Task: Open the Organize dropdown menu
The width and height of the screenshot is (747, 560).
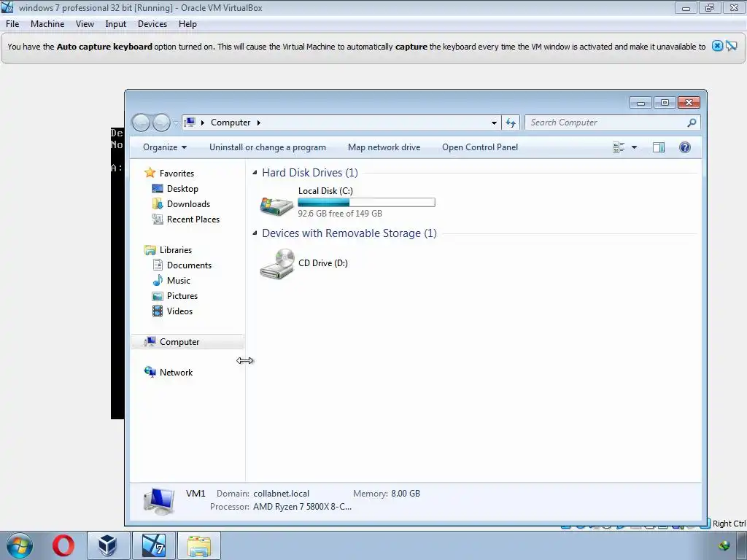Action: [x=165, y=147]
